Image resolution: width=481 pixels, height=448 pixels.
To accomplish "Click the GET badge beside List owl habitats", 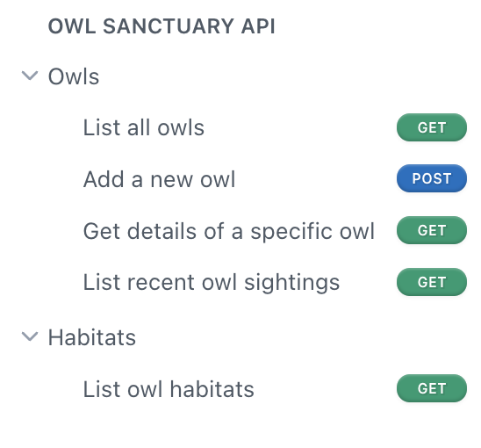I will click(432, 388).
